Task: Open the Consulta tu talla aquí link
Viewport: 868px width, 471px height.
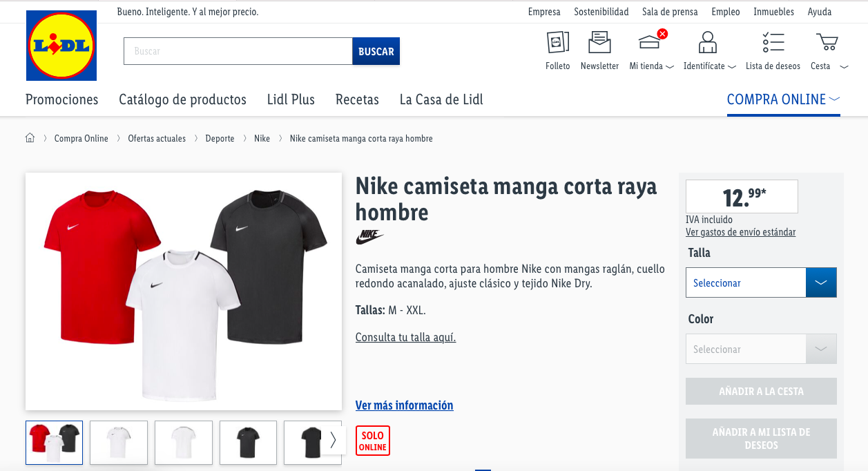Action: point(405,337)
